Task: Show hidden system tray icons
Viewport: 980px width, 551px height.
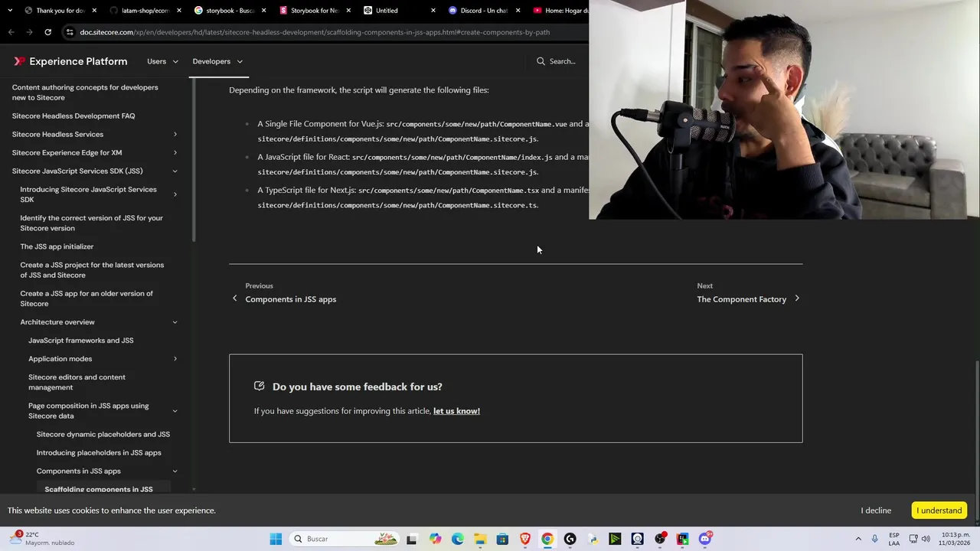Action: coord(858,539)
